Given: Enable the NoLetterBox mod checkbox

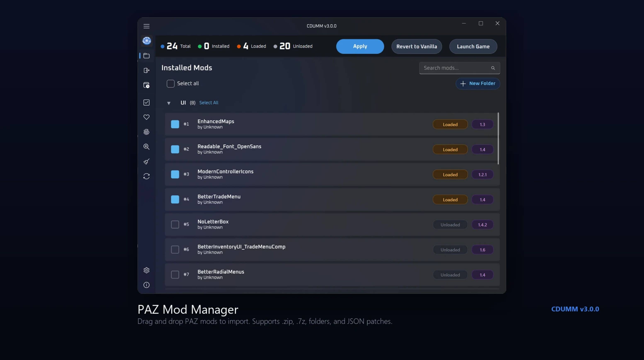Looking at the screenshot, I should (x=175, y=224).
